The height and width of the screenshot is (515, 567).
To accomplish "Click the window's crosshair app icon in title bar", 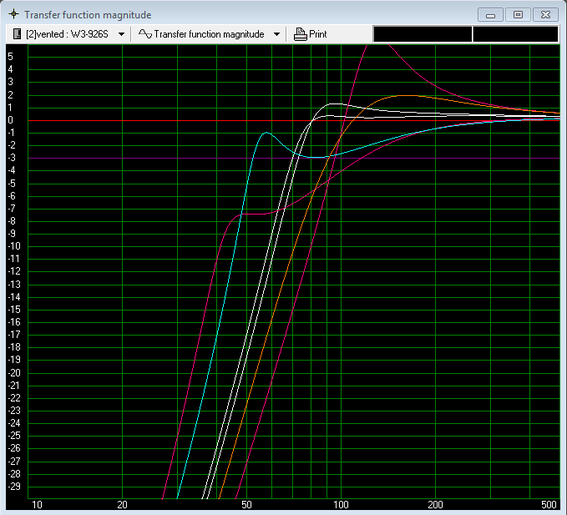I will pyautogui.click(x=14, y=14).
